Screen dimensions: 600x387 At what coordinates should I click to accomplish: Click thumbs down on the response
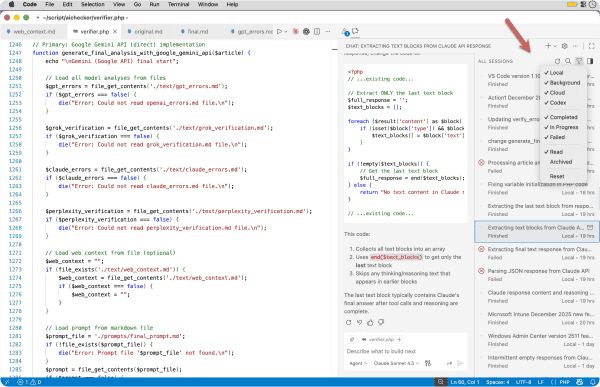tap(381, 322)
